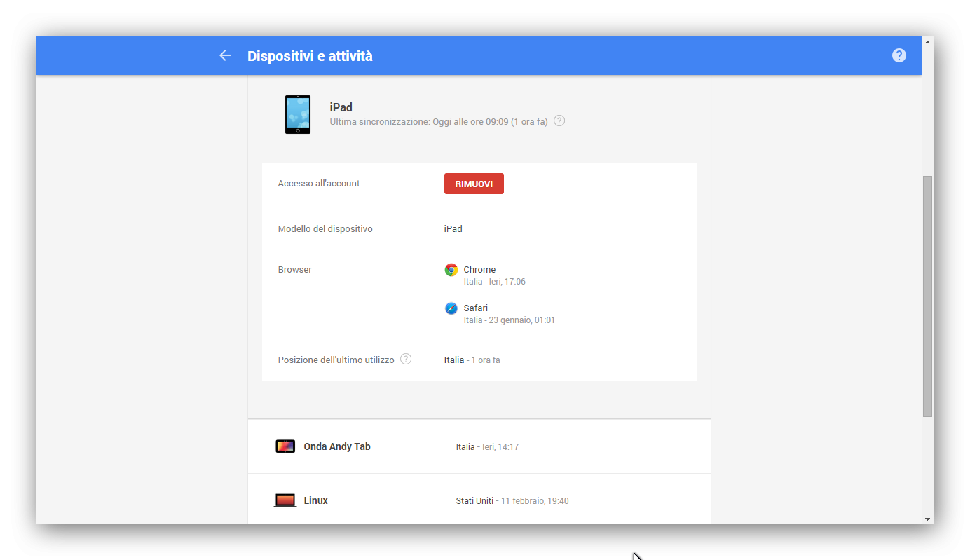970x560 pixels.
Task: Click the iPad device image
Action: [298, 114]
